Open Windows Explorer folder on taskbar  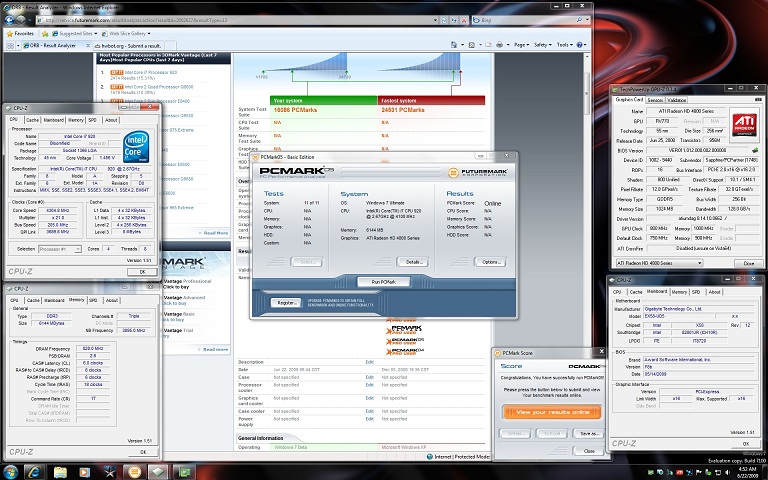click(x=60, y=472)
